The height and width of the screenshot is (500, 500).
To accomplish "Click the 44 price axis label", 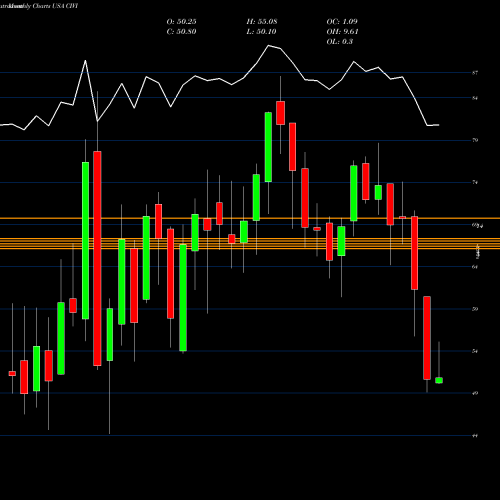I will point(475,436).
